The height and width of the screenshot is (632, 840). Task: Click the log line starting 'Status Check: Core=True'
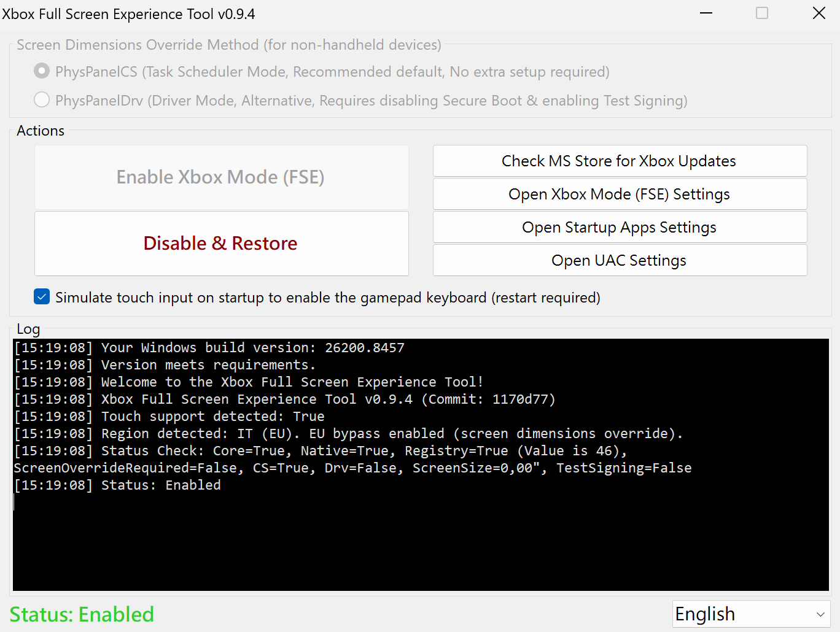[321, 450]
